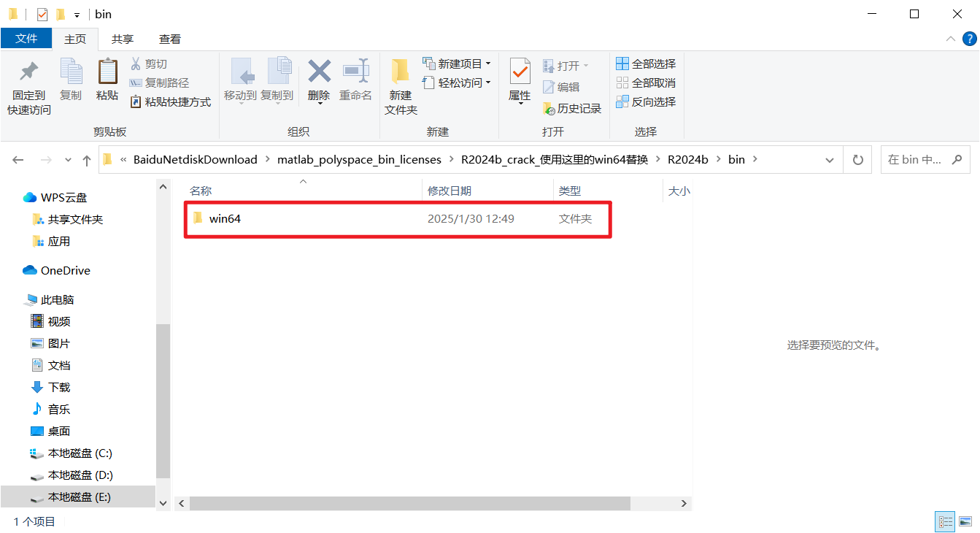The width and height of the screenshot is (980, 533).
Task: Sort by 大小 column header
Action: 677,191
